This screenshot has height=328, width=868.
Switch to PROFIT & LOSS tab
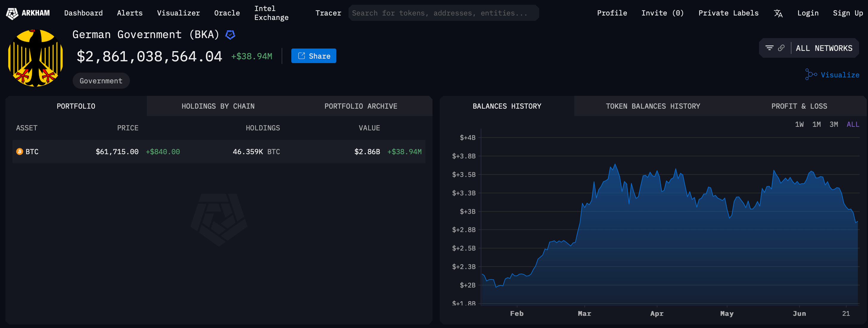click(799, 106)
